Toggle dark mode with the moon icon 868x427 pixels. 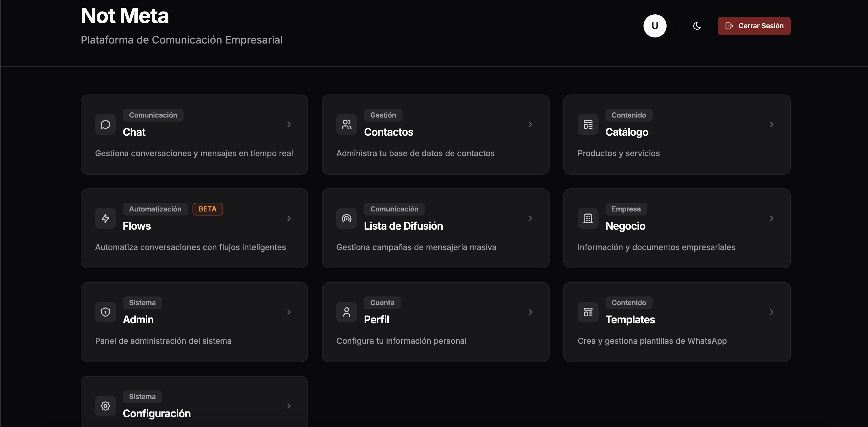697,26
